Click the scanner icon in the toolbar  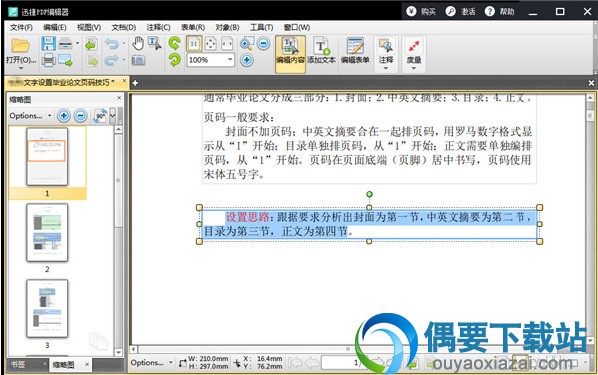[x=65, y=43]
